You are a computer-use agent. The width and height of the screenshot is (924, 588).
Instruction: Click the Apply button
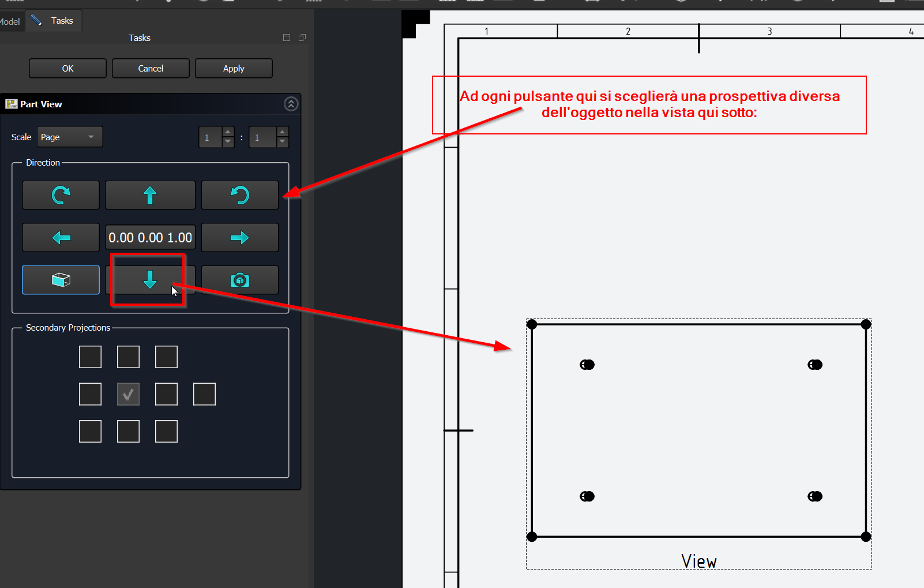(234, 68)
